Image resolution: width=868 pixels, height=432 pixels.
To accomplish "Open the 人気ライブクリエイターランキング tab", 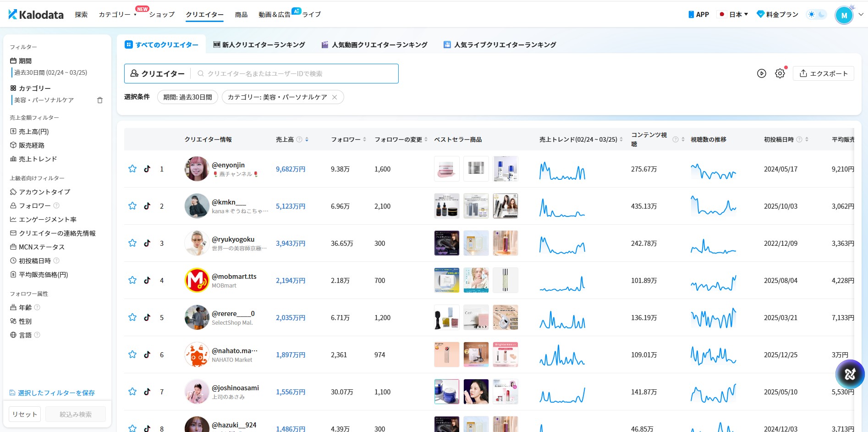I will [500, 45].
